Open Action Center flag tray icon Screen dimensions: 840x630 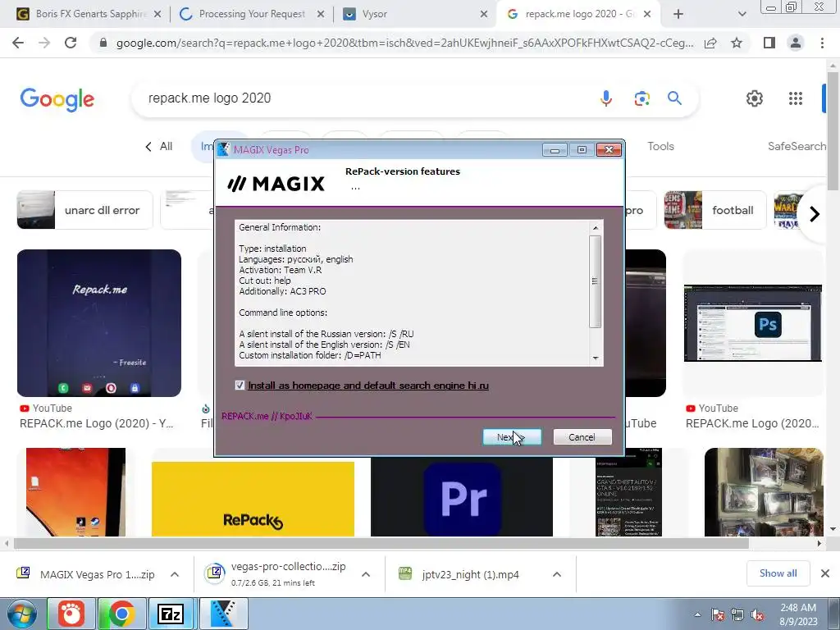point(718,615)
